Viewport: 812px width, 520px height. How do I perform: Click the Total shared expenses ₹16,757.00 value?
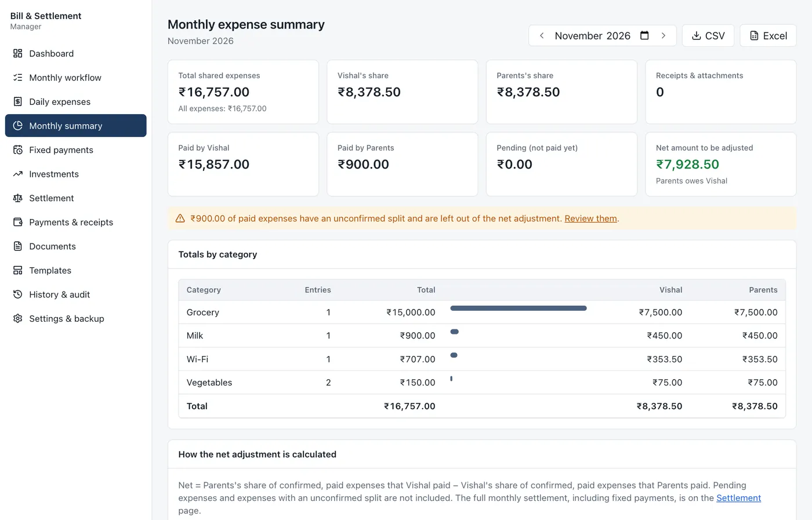pos(214,92)
